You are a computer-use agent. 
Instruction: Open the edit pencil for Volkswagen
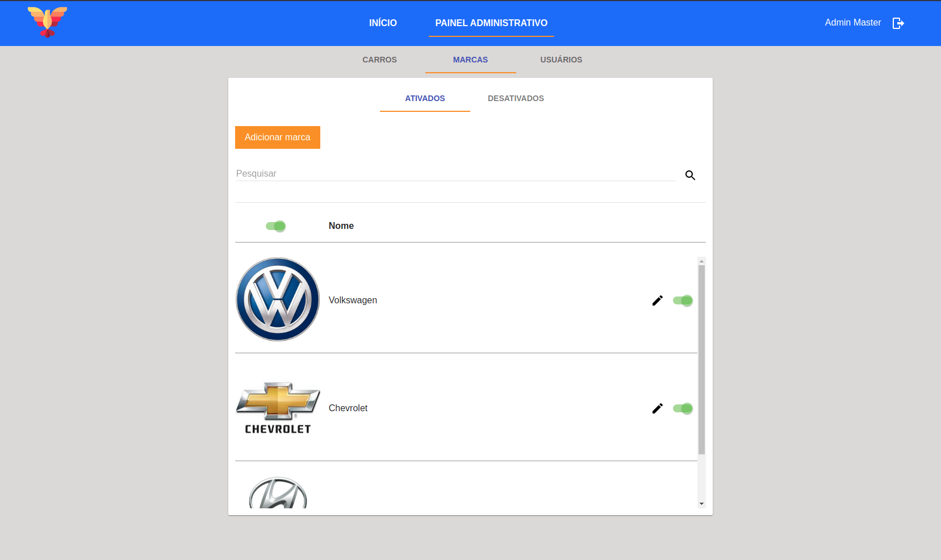click(x=658, y=300)
